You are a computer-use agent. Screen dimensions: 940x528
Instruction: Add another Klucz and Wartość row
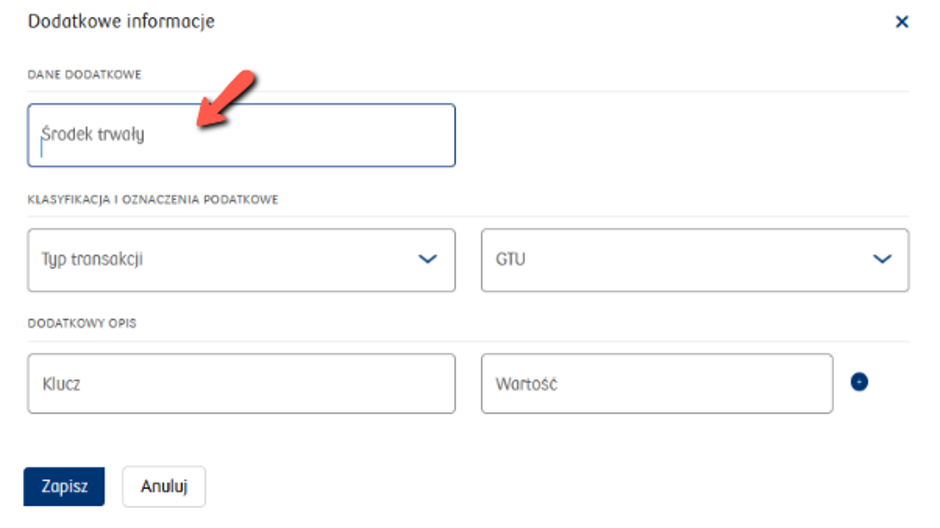[859, 382]
